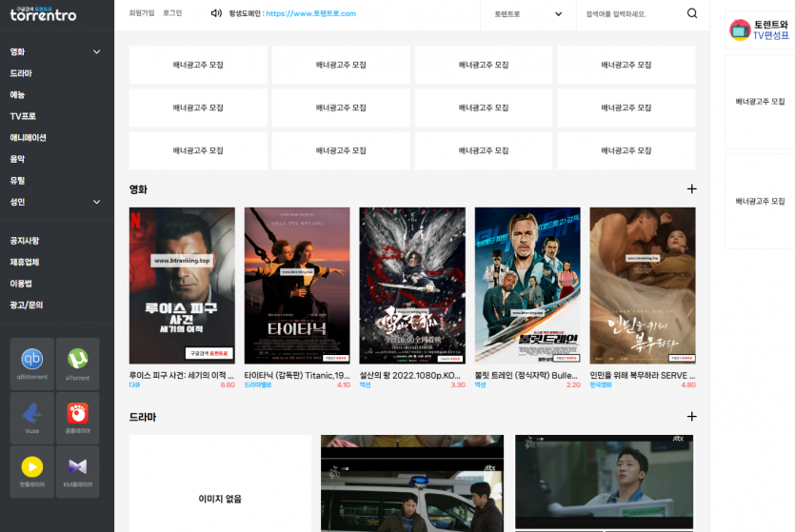Open the 토렌트와 TV편성표 banner
The image size is (795, 532).
point(760,30)
